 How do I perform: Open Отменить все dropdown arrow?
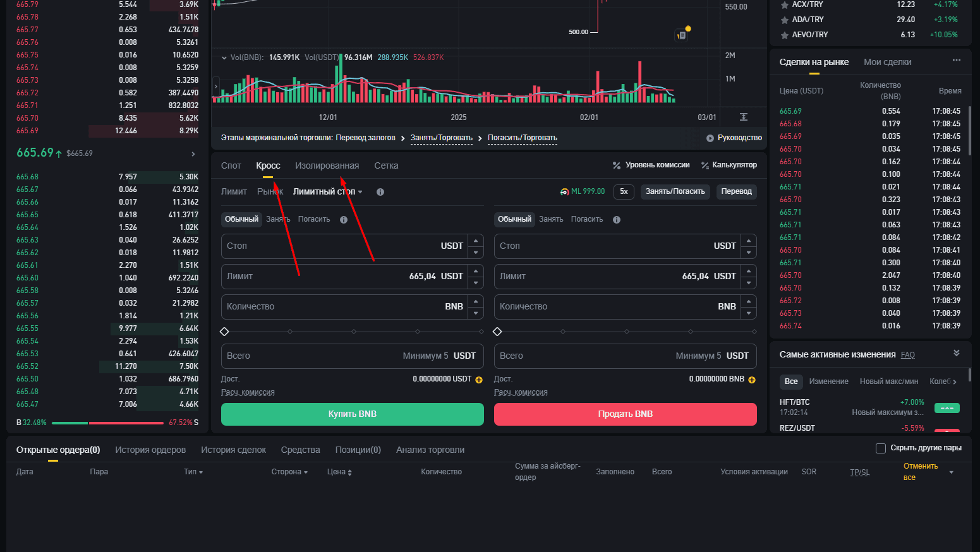pos(952,472)
